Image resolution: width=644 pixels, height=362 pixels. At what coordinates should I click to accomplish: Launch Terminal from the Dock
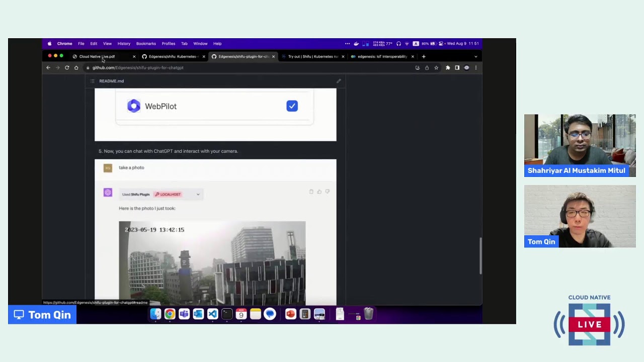pyautogui.click(x=227, y=314)
